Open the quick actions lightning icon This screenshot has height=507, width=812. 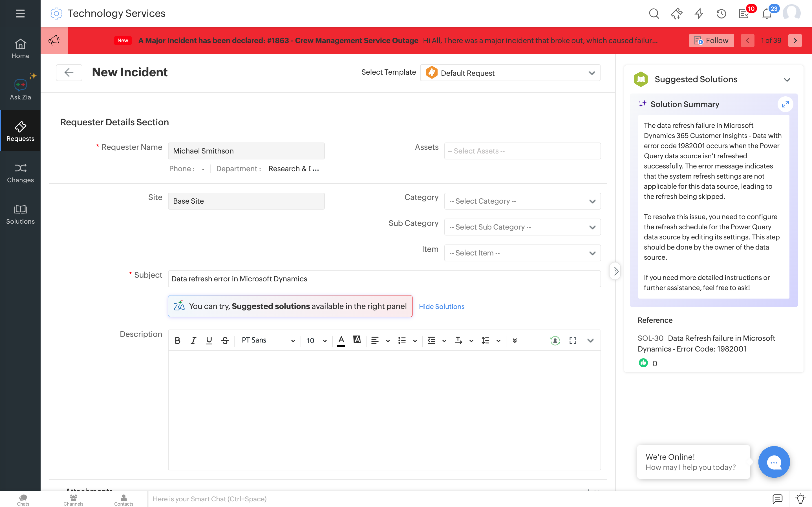(699, 14)
